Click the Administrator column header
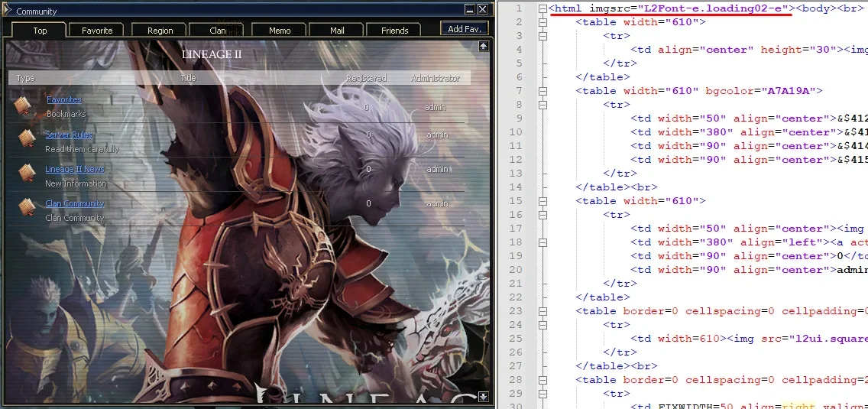The width and height of the screenshot is (868, 409). pos(435,78)
